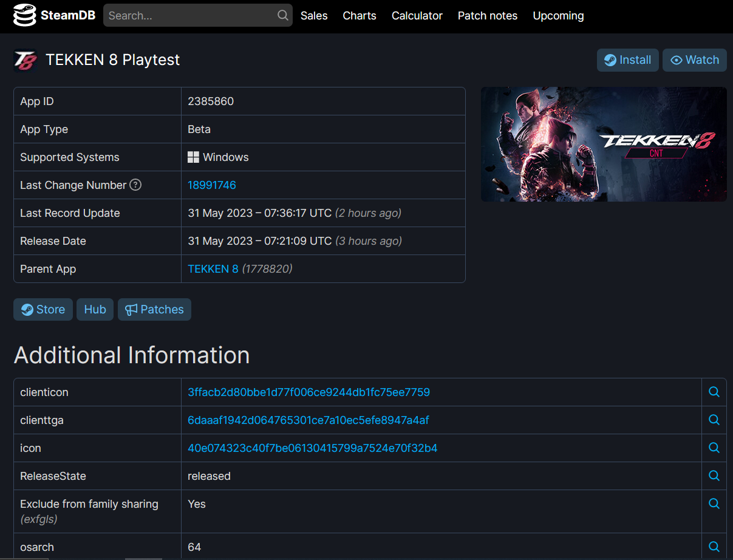Open change number 18991746 link
The height and width of the screenshot is (560, 733).
[x=212, y=185]
